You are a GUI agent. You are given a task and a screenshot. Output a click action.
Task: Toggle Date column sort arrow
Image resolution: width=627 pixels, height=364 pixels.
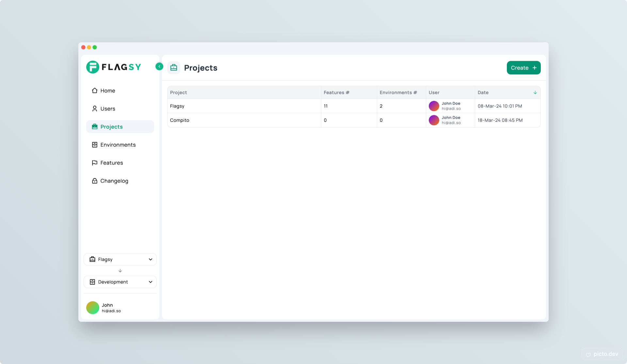click(535, 93)
